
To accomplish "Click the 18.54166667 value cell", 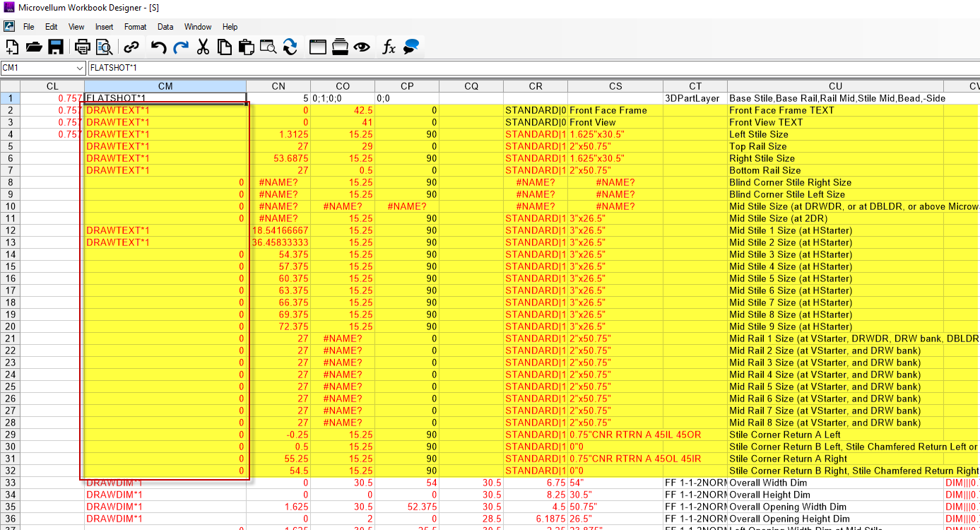I will [x=278, y=230].
